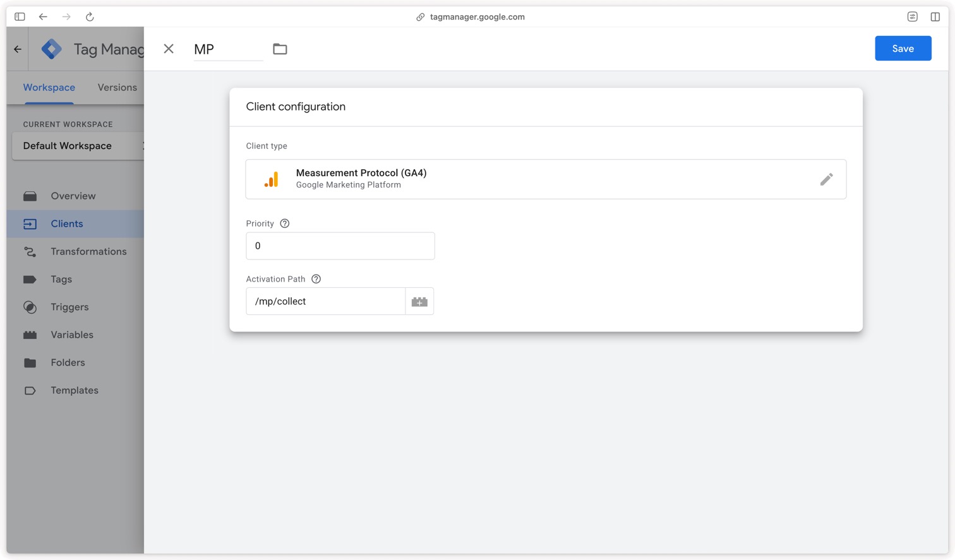Open the Default Workspace selector
The image size is (955, 560).
pos(78,146)
